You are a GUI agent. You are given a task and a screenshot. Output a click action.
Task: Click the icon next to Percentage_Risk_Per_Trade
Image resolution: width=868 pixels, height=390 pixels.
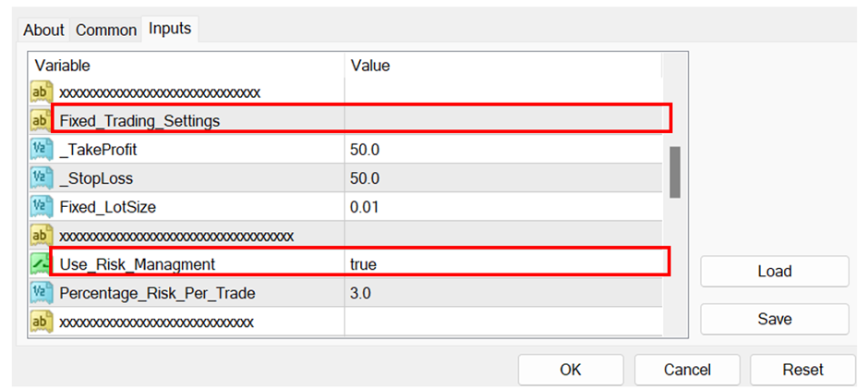[x=41, y=293]
